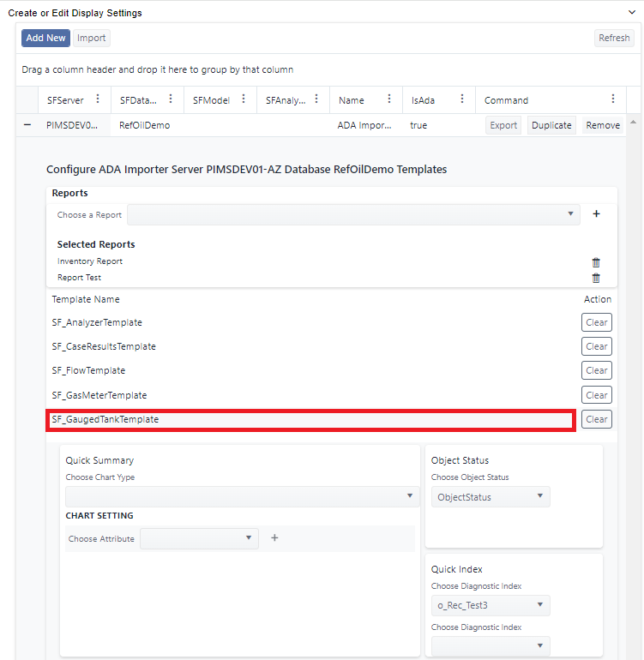Sort by the SFModel column header
The image size is (644, 660).
pyautogui.click(x=211, y=100)
